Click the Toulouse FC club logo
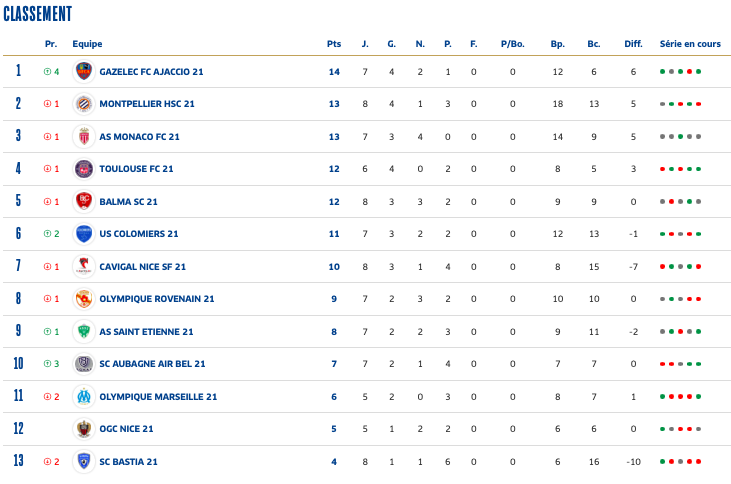 pyautogui.click(x=84, y=169)
